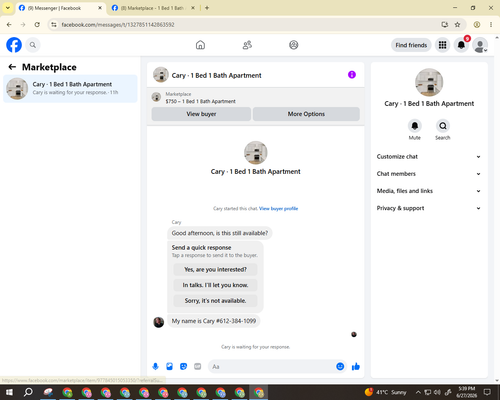The image size is (500, 400).
Task: Choose a GIF icon in composer
Action: (x=198, y=367)
